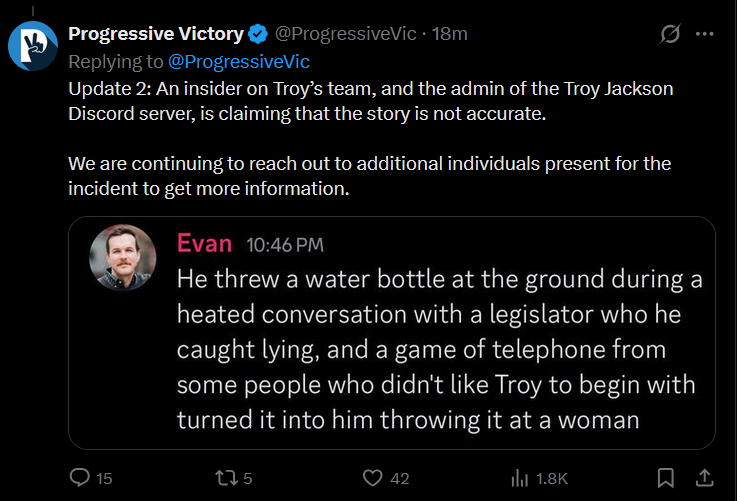Click the share upload icon
This screenshot has width=737, height=501.
[x=705, y=478]
